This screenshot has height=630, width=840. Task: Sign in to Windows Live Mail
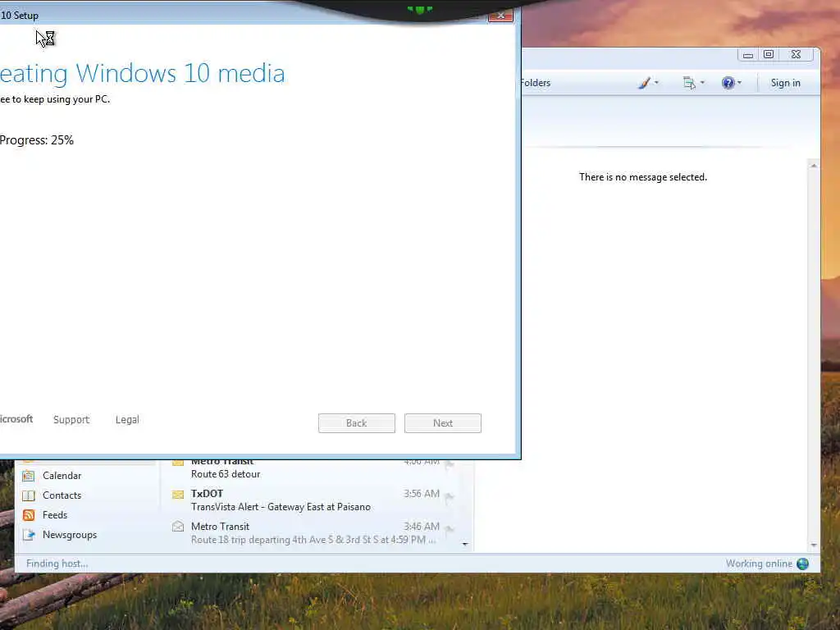(785, 83)
